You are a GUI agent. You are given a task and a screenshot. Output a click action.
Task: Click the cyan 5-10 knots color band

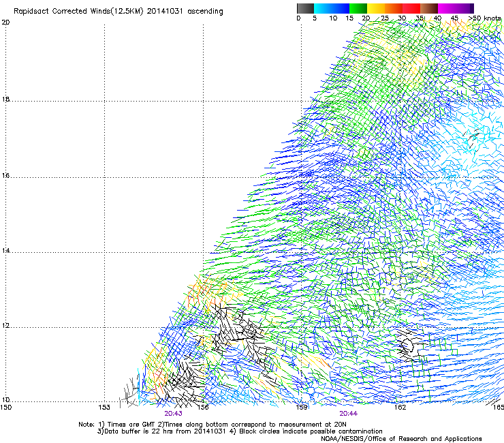tap(323, 8)
